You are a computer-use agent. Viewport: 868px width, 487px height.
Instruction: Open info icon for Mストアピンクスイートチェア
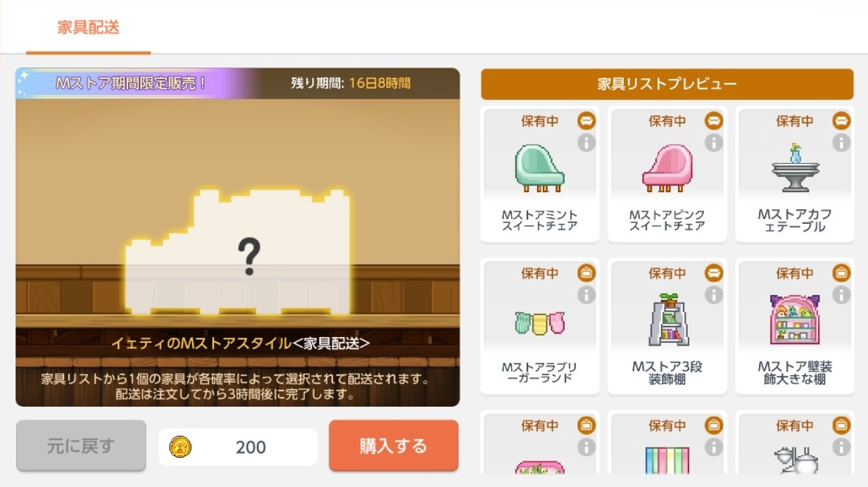(714, 143)
